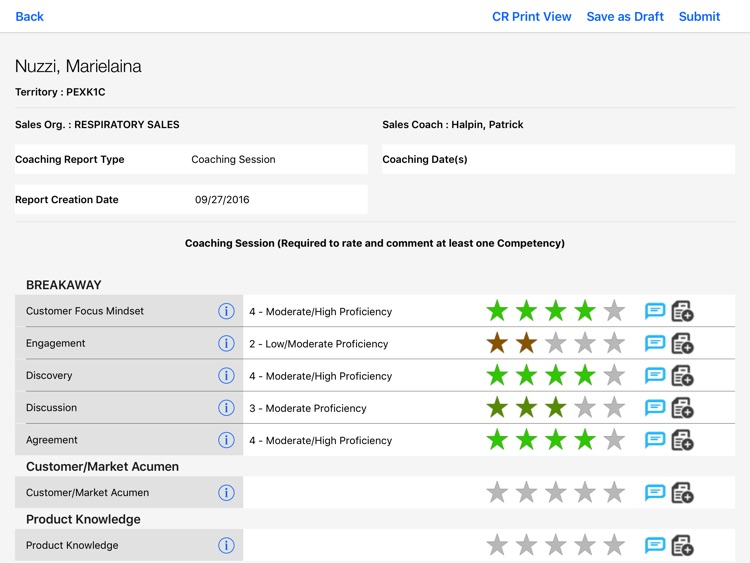Add comment for Customer Focus Mindset
This screenshot has height=563, width=750.
[655, 311]
